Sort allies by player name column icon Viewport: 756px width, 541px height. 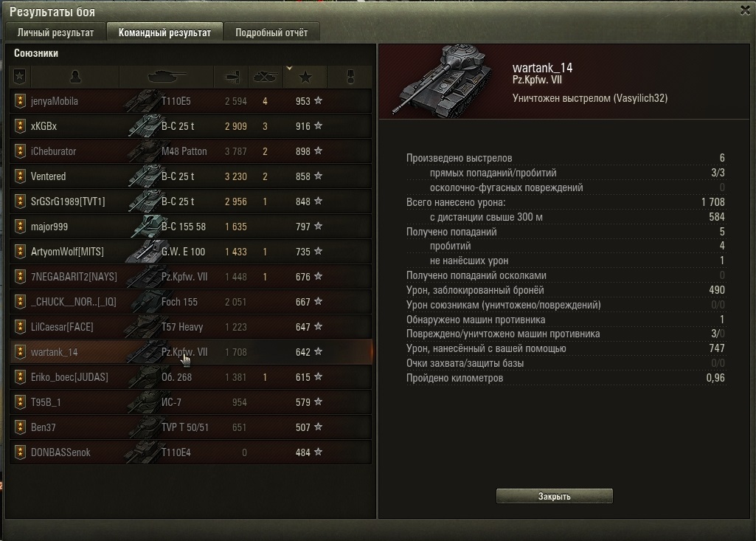click(x=75, y=77)
